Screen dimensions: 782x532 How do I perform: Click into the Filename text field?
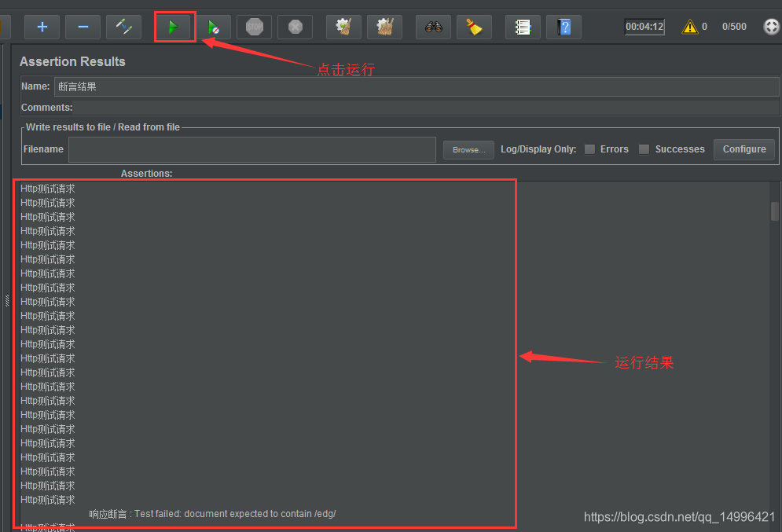tap(251, 149)
